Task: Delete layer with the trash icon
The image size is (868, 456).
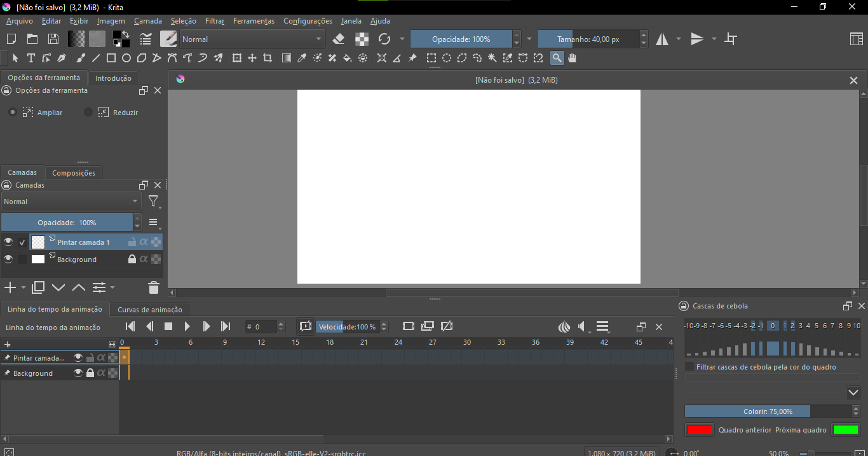Action: click(153, 288)
